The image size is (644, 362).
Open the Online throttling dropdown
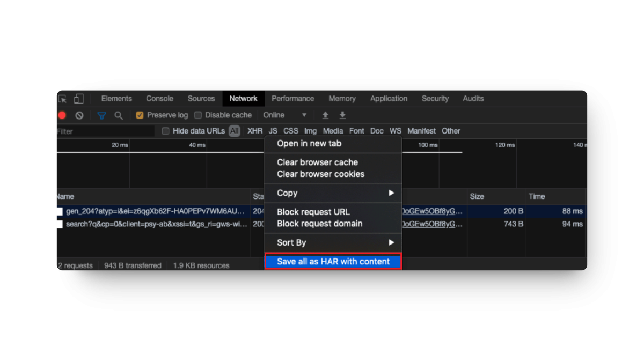pyautogui.click(x=284, y=115)
